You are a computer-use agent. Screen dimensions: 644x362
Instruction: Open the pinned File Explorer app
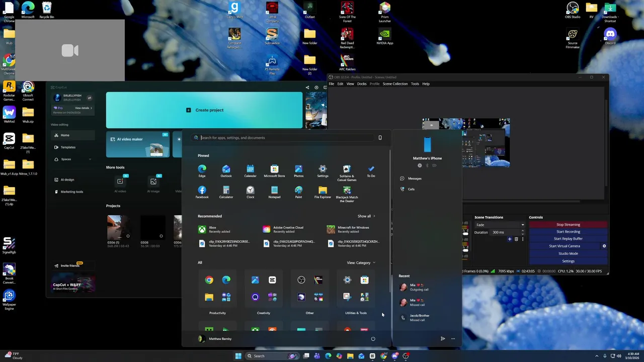click(323, 192)
